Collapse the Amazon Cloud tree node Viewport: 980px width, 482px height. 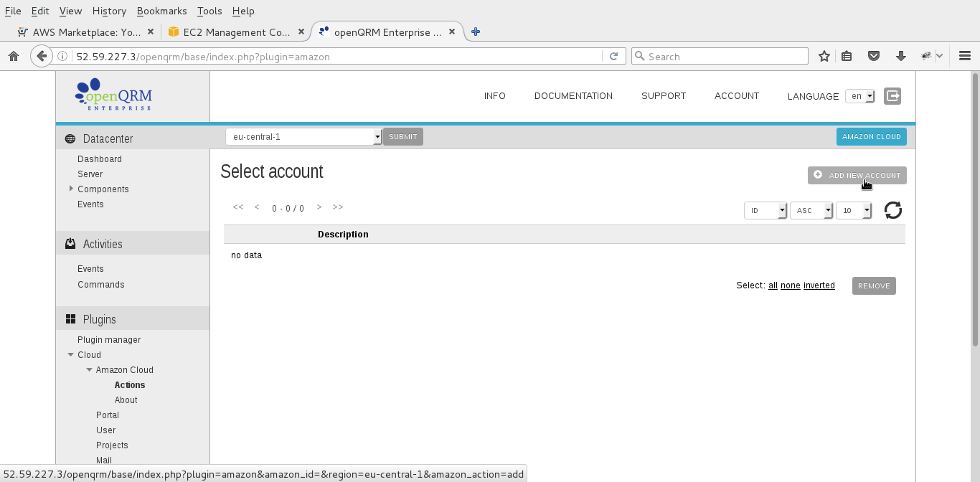[x=89, y=369]
